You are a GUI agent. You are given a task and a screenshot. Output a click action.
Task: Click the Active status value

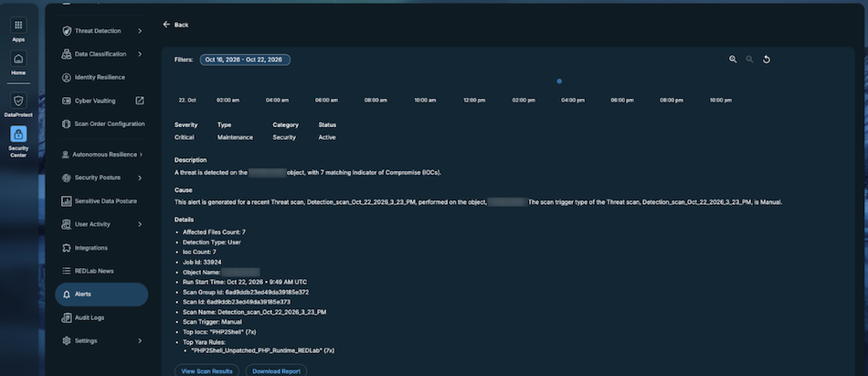pyautogui.click(x=326, y=137)
